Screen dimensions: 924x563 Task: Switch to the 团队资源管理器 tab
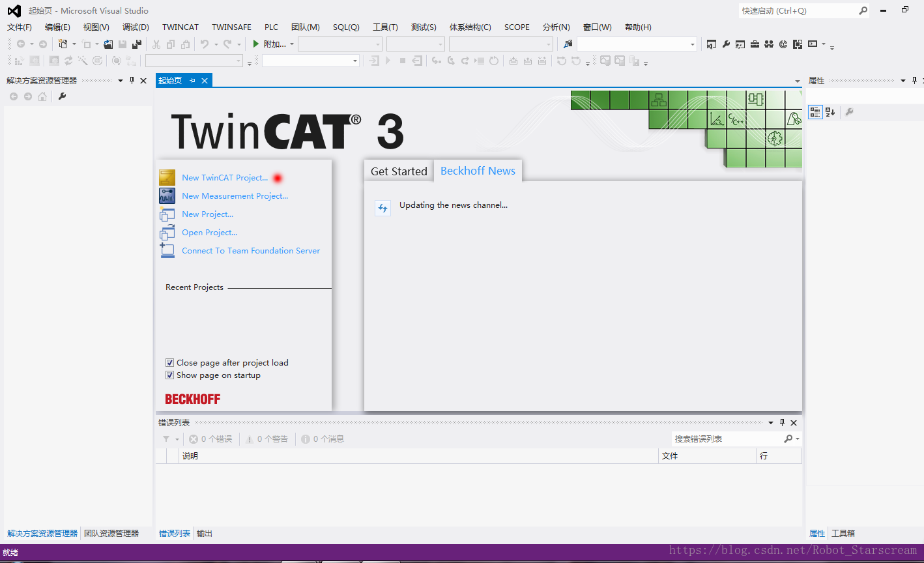[x=111, y=534]
